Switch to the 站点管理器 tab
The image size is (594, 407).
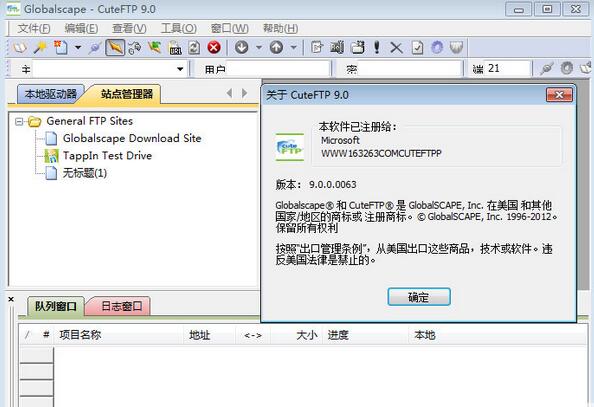[x=127, y=94]
